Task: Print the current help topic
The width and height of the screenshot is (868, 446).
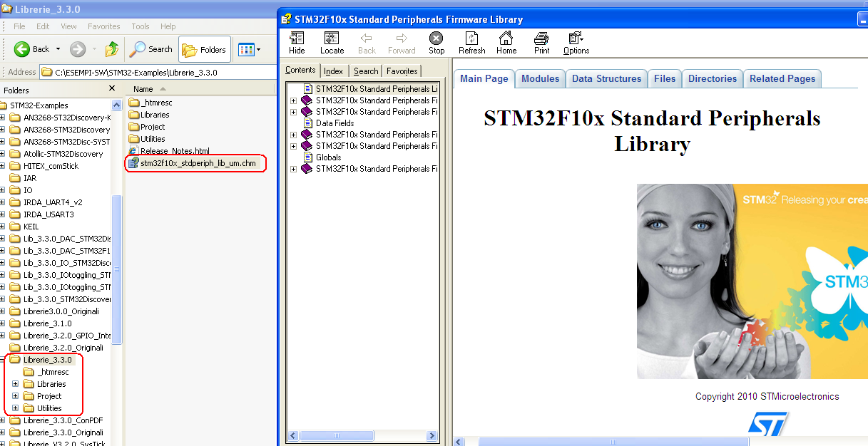Action: pos(541,43)
